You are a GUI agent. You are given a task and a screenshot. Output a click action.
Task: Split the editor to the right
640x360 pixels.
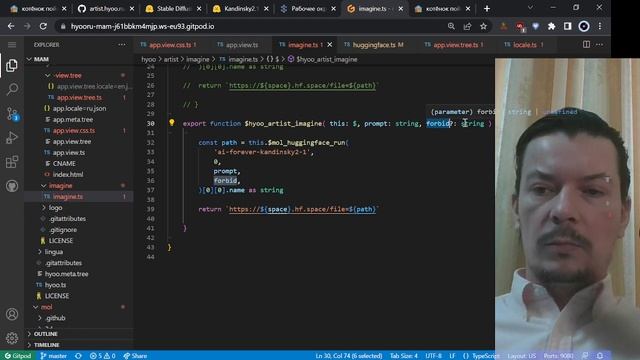(x=586, y=44)
